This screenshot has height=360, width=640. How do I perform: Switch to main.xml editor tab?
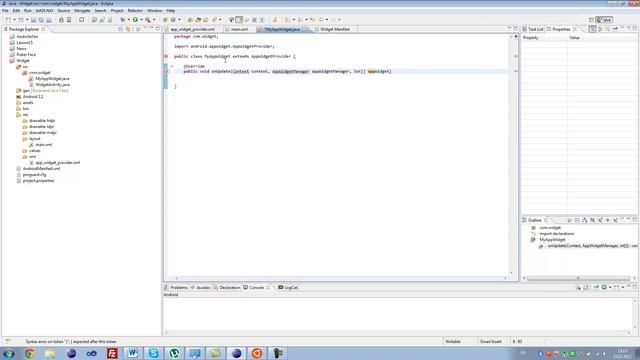239,29
